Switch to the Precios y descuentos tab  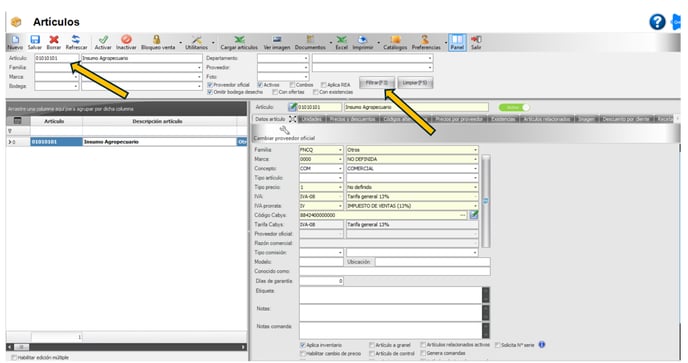pyautogui.click(x=352, y=119)
